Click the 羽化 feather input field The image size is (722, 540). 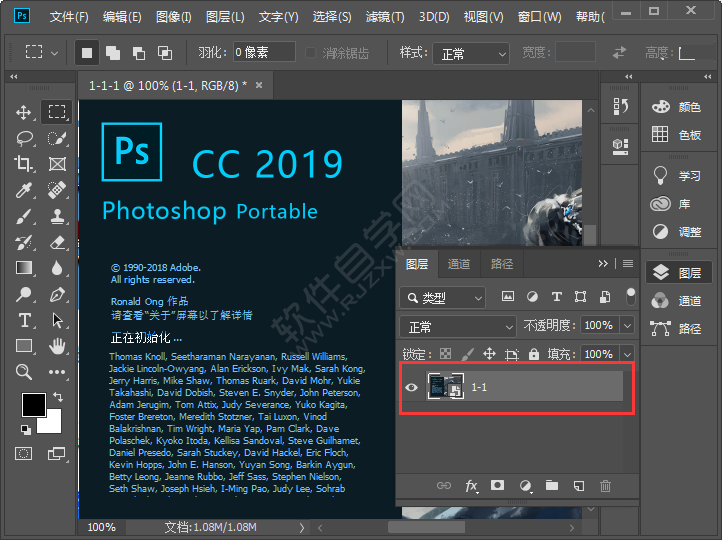click(x=264, y=53)
